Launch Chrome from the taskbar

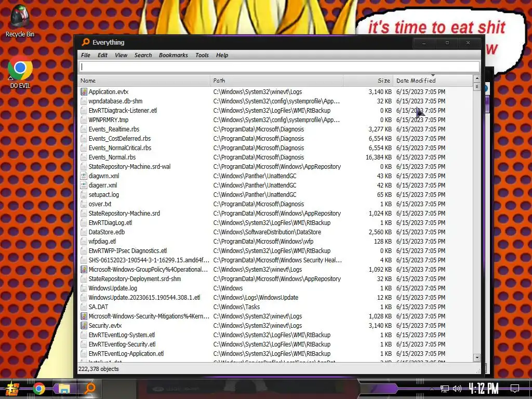click(38, 389)
